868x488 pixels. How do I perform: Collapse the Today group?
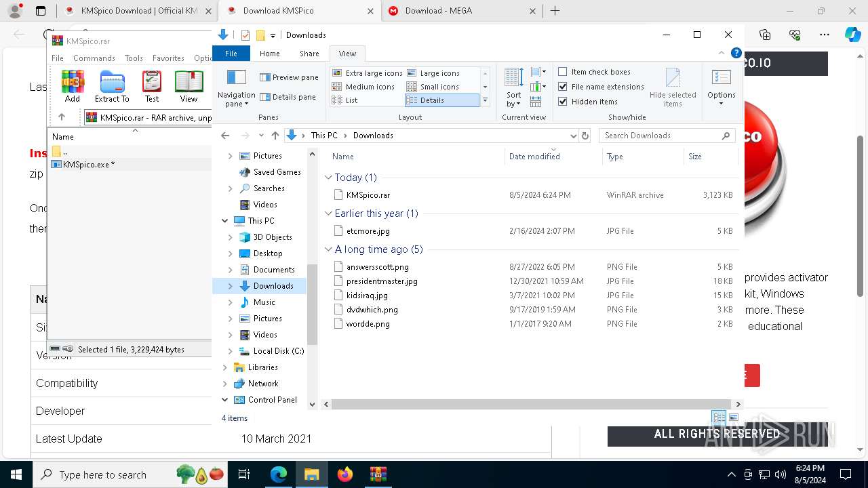(329, 177)
